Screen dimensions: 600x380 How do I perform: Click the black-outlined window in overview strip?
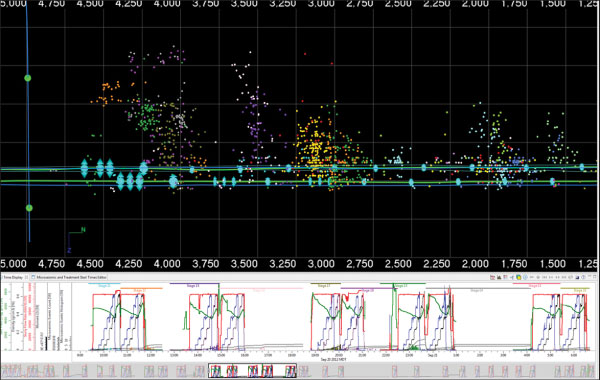(253, 371)
